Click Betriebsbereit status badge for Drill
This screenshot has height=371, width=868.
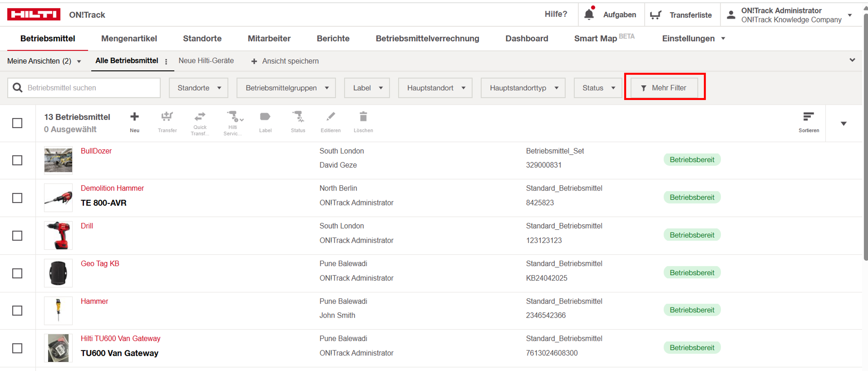[x=692, y=235]
